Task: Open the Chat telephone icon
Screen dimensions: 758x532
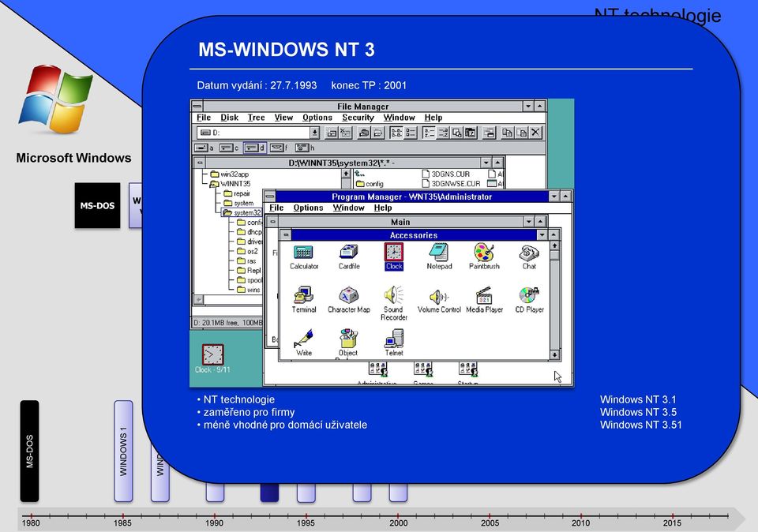Action: coord(529,257)
